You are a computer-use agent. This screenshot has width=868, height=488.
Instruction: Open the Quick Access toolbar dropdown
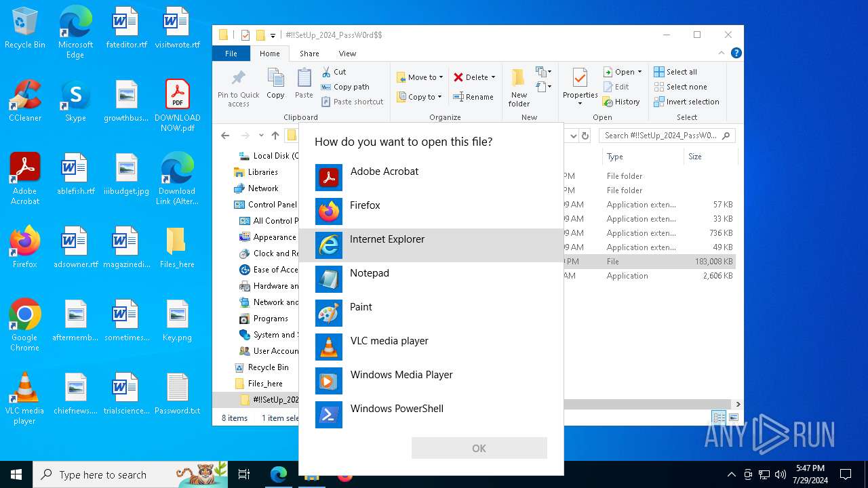click(x=273, y=35)
